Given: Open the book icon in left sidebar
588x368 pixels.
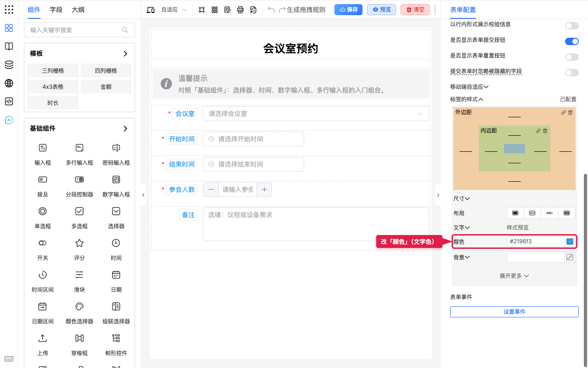Looking at the screenshot, I should (9, 46).
